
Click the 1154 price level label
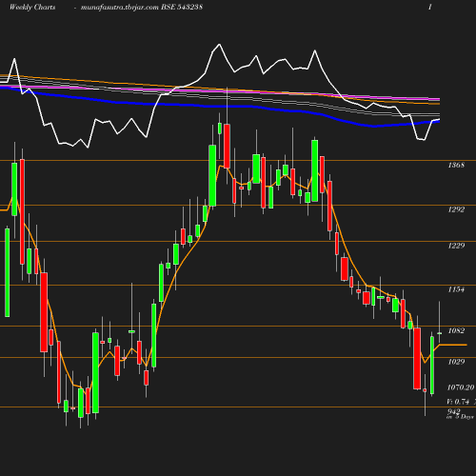456,289
